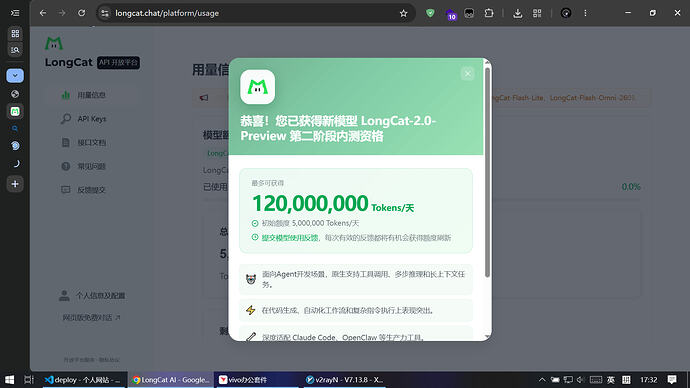Open 接口文档 in the sidebar

(92, 143)
